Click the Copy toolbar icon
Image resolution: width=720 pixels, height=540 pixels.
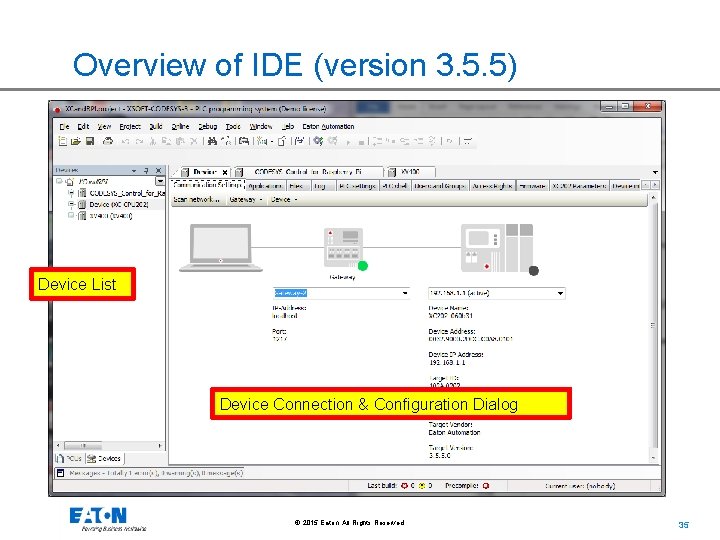coord(166,141)
